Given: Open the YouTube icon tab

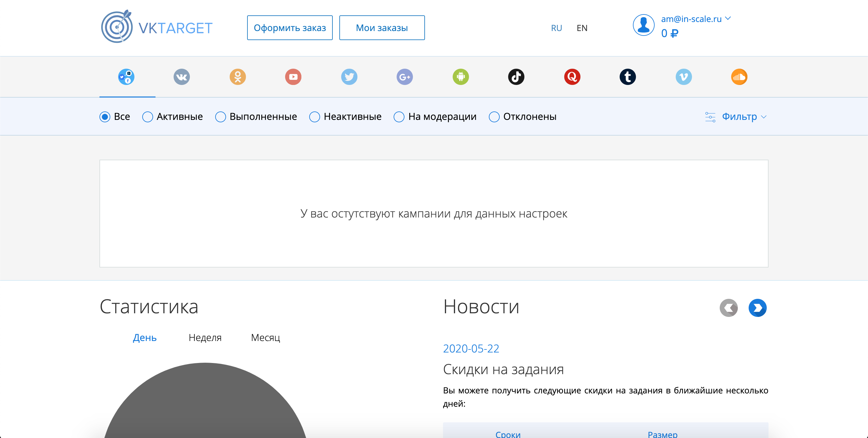Looking at the screenshot, I should click(293, 77).
